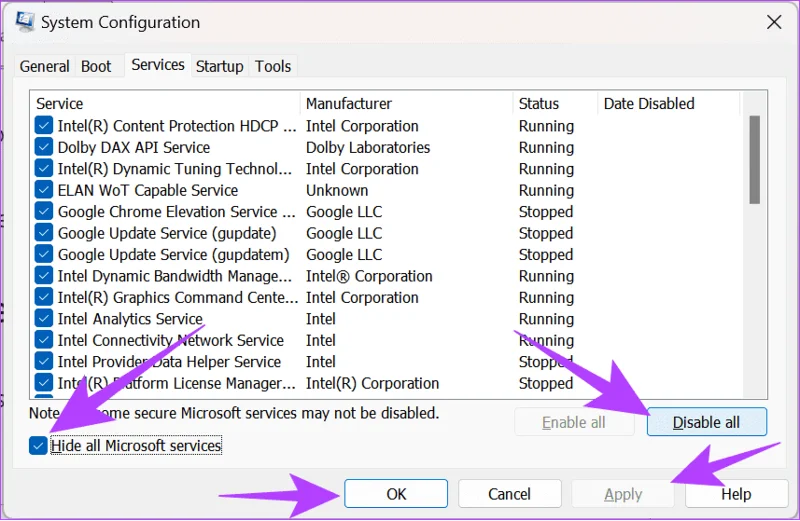Select Intel Analytics Service name text
Screen dimensions: 800x521
(130, 319)
